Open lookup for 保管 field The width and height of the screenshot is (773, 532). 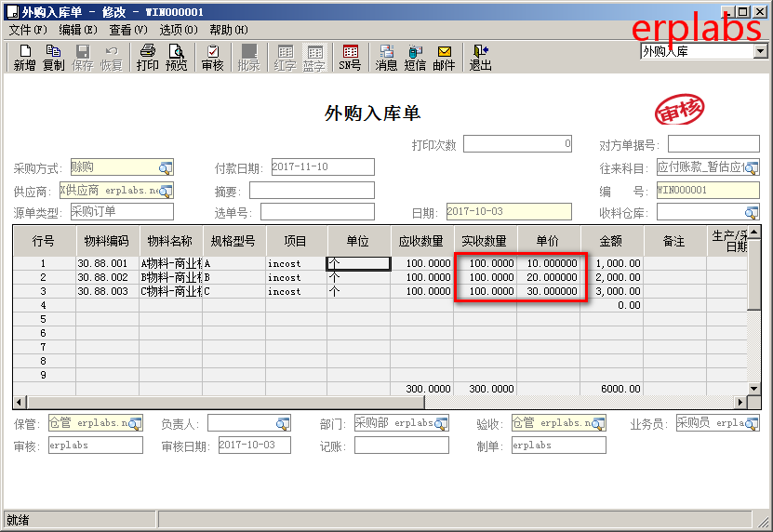click(x=135, y=423)
